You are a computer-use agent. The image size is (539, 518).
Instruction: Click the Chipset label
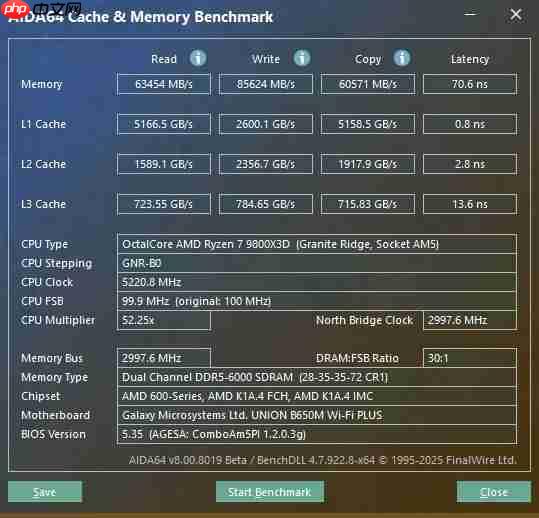pyautogui.click(x=41, y=396)
